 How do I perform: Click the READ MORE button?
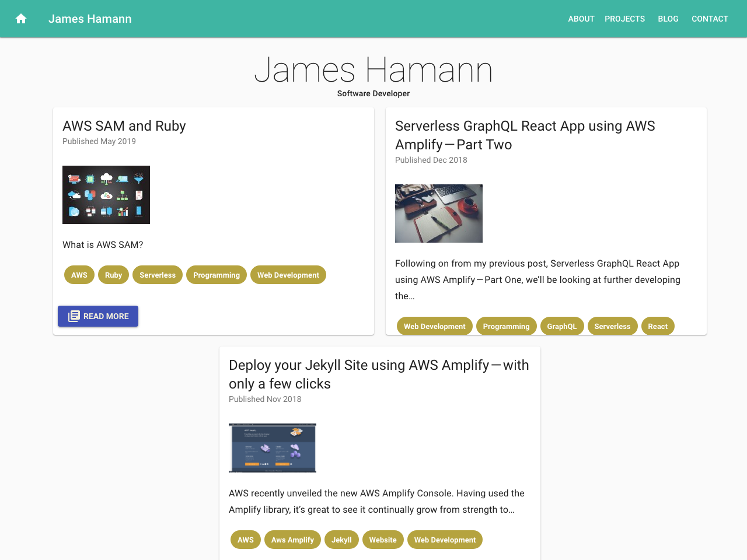click(x=98, y=316)
